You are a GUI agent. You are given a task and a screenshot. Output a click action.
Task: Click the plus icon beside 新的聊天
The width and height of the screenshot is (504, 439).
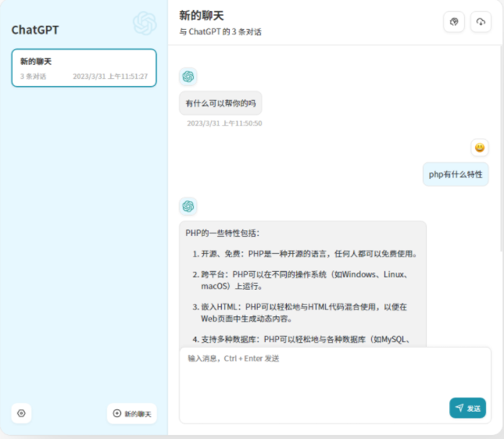pos(117,413)
